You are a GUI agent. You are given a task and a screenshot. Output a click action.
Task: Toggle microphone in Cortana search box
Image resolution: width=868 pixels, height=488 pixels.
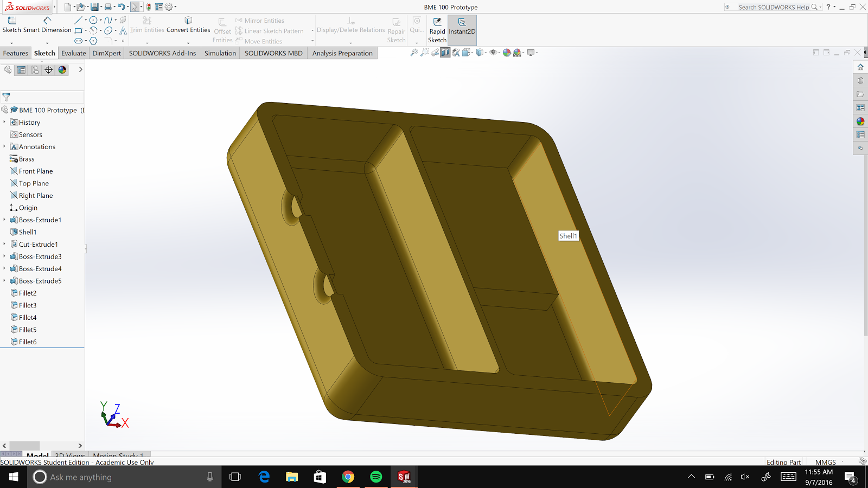pos(210,477)
